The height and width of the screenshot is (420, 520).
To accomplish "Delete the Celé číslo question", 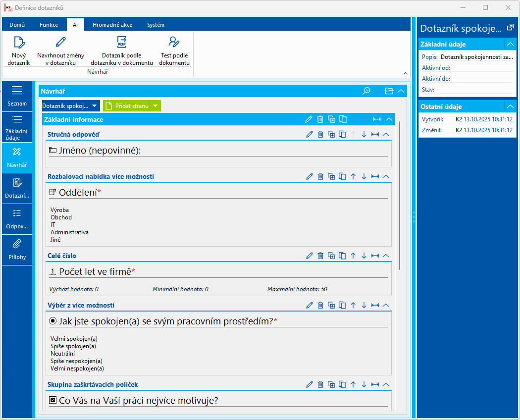I will tap(320, 256).
